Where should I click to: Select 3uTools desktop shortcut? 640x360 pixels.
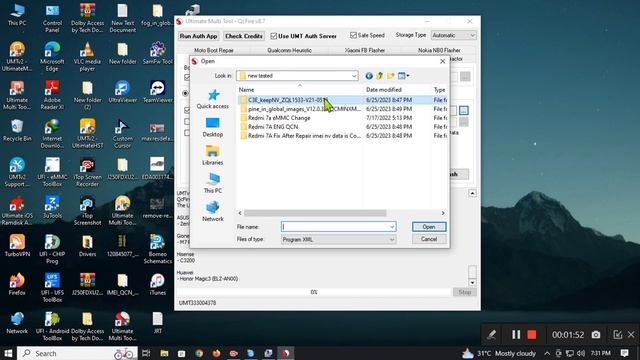click(x=52, y=207)
